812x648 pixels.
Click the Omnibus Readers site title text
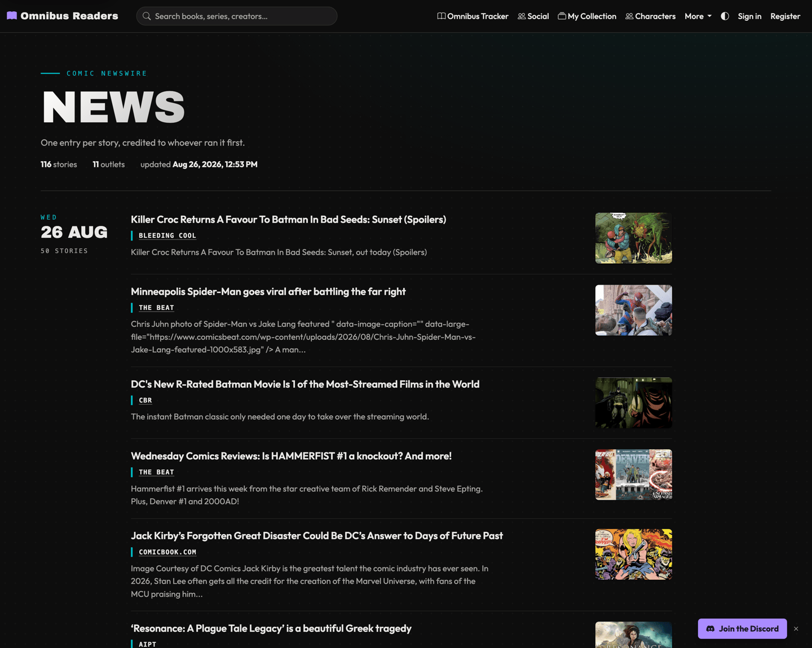(x=69, y=16)
